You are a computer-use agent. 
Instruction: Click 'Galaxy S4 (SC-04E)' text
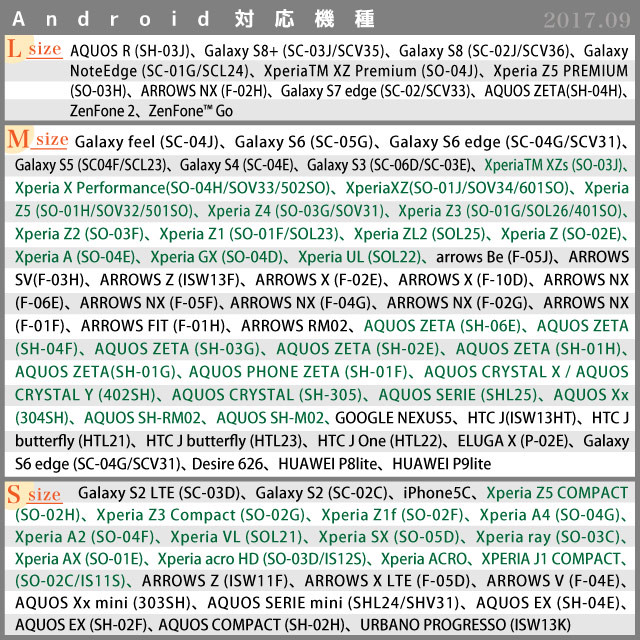click(x=237, y=165)
